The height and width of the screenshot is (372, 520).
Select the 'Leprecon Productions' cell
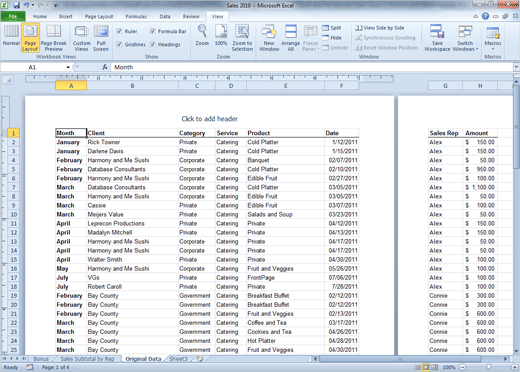point(132,223)
